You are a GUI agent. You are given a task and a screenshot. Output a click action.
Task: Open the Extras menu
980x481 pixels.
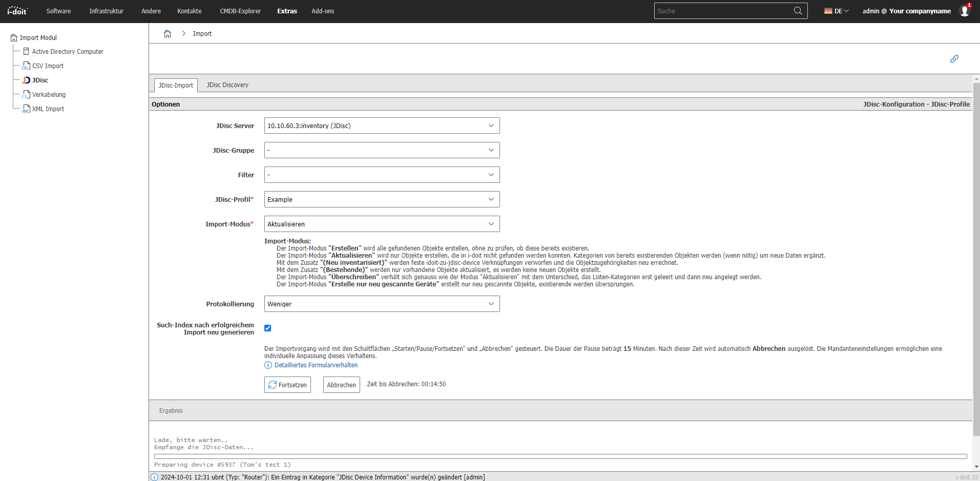pos(287,11)
